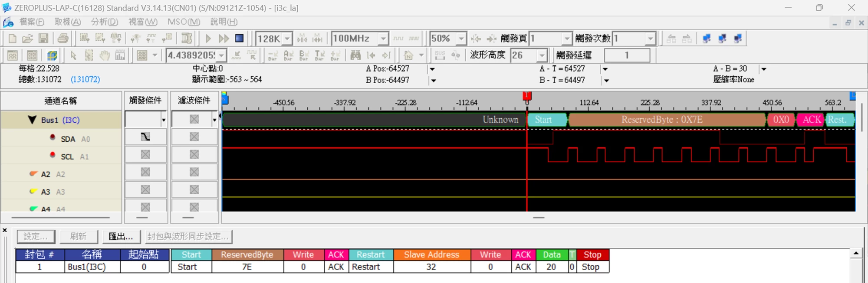Toggle the A2 trigger condition box
Viewport: 868px width, 283px height.
pos(145,172)
